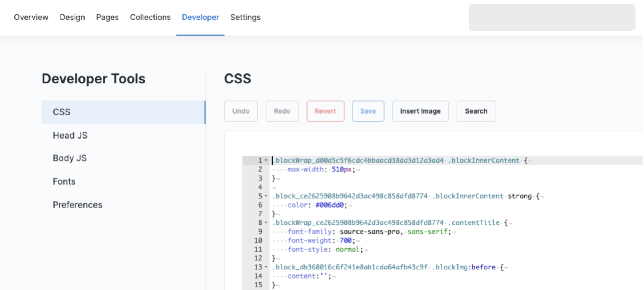The width and height of the screenshot is (644, 290).
Task: Click line number 10 in the gutter
Action: 258,240
